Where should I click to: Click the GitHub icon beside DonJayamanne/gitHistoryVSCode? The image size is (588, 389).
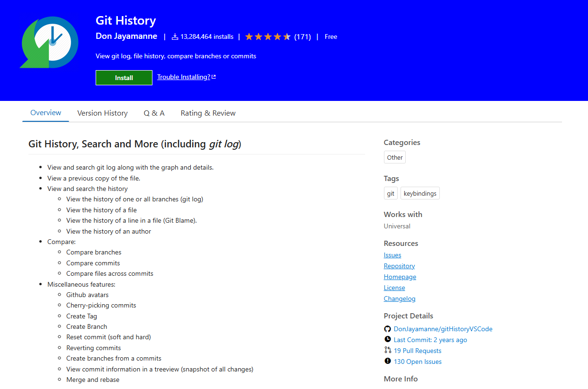388,329
